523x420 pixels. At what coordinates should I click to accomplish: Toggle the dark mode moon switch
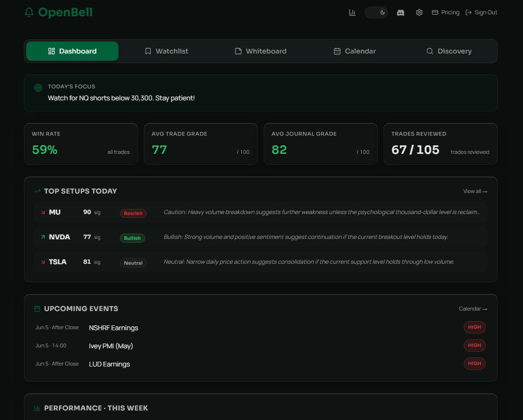[376, 12]
